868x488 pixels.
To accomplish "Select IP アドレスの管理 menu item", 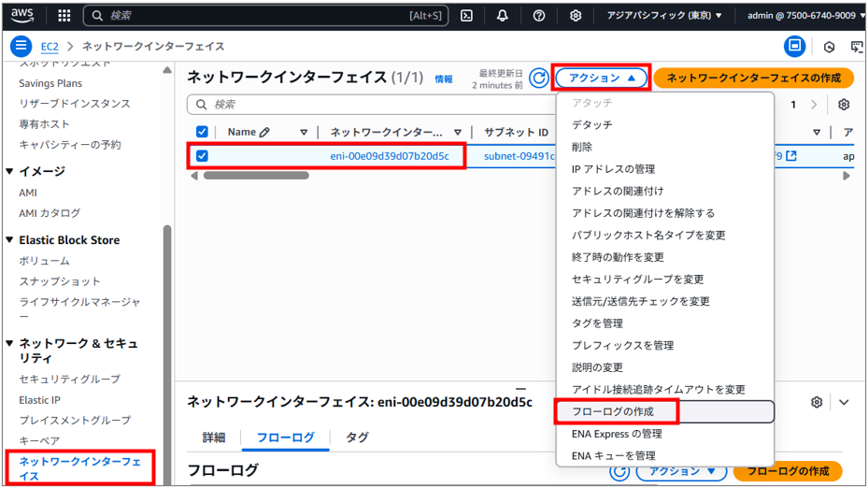I will pos(665,169).
